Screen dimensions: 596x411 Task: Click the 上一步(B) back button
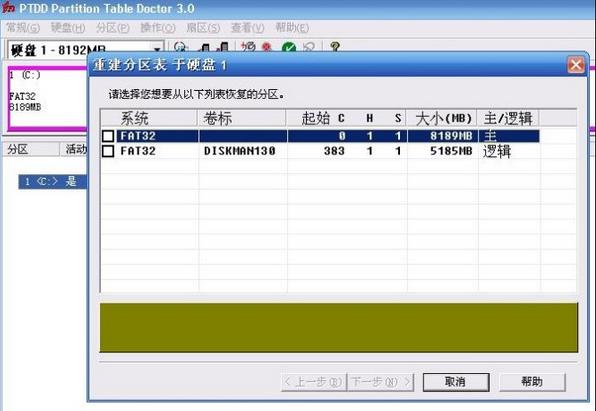pyautogui.click(x=314, y=382)
